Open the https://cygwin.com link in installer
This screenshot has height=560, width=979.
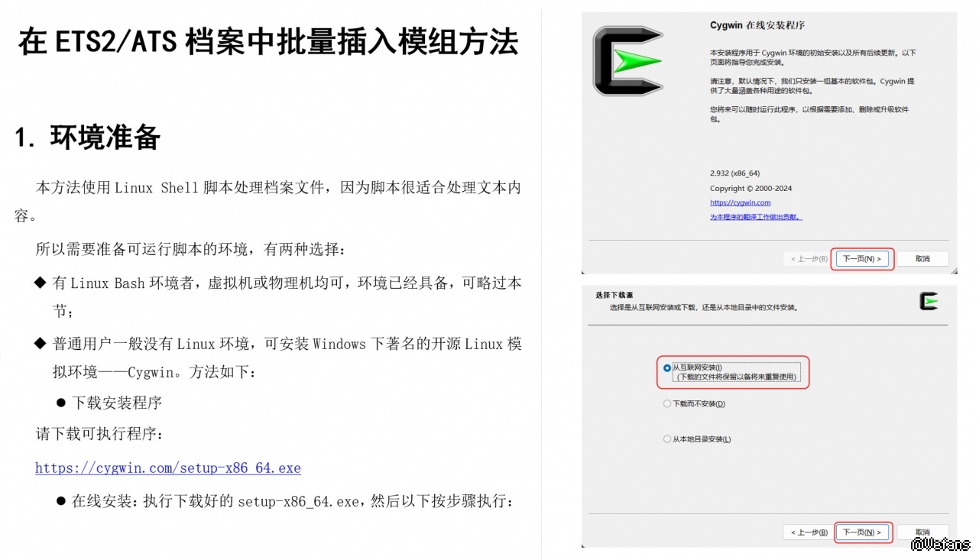(x=740, y=202)
